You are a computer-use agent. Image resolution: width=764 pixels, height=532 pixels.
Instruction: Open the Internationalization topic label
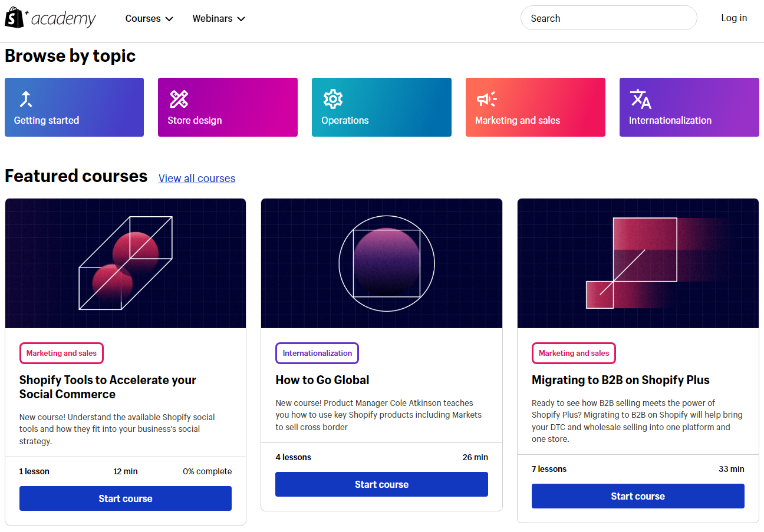pos(670,120)
